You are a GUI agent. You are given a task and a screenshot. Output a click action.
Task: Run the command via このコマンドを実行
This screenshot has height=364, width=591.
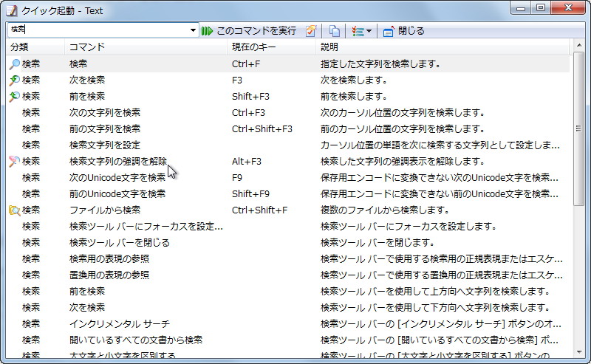(x=249, y=30)
